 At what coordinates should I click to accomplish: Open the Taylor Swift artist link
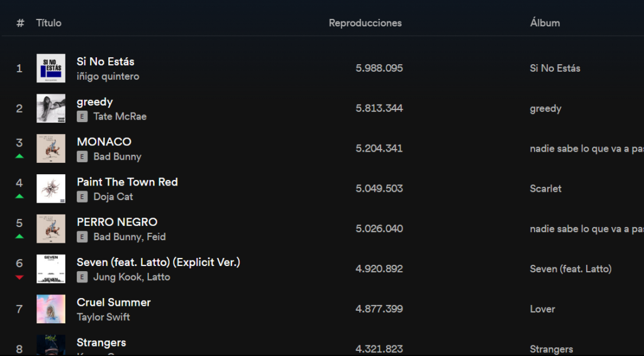click(x=104, y=317)
